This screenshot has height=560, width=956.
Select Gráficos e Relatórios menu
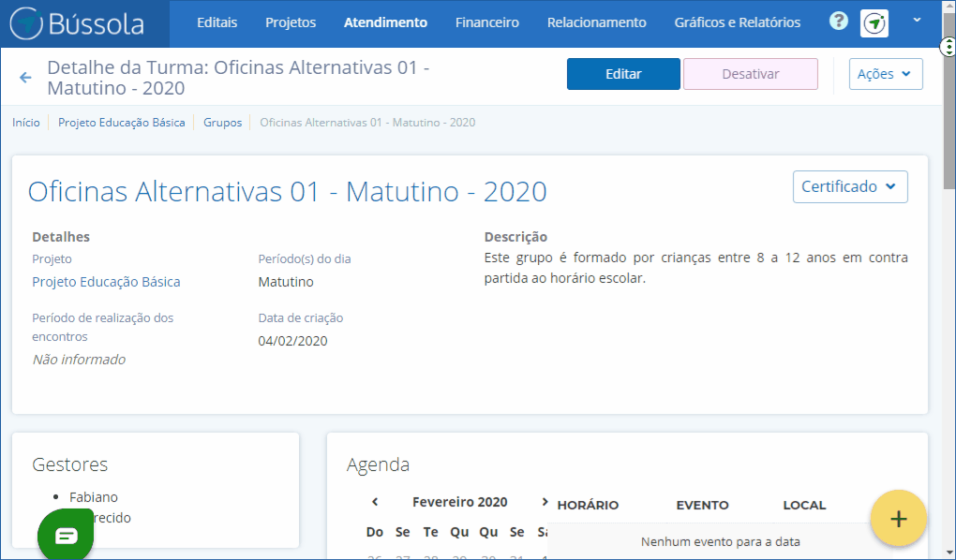pyautogui.click(x=737, y=22)
